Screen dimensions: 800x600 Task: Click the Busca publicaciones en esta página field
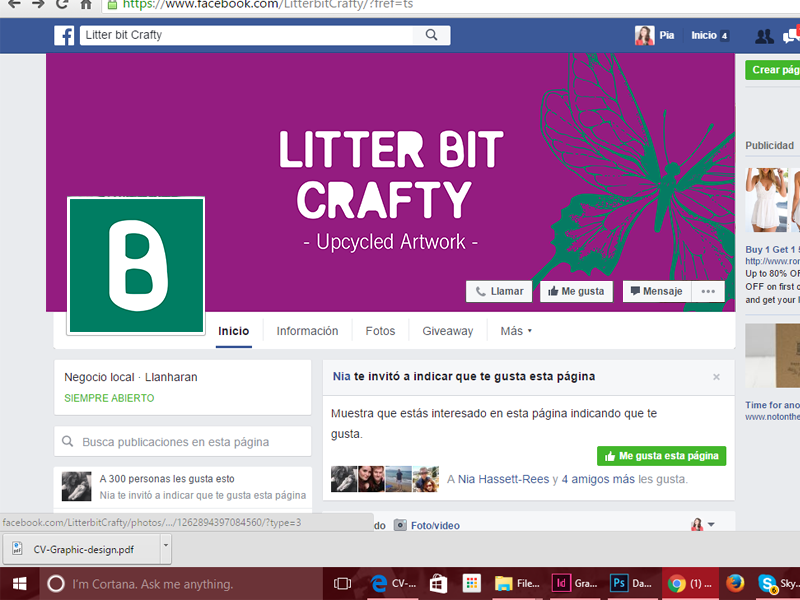pos(183,442)
